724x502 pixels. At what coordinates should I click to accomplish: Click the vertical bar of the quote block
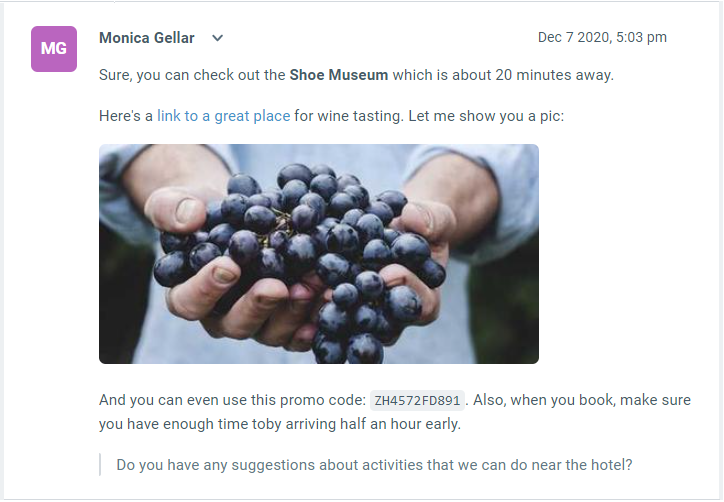[x=100, y=465]
